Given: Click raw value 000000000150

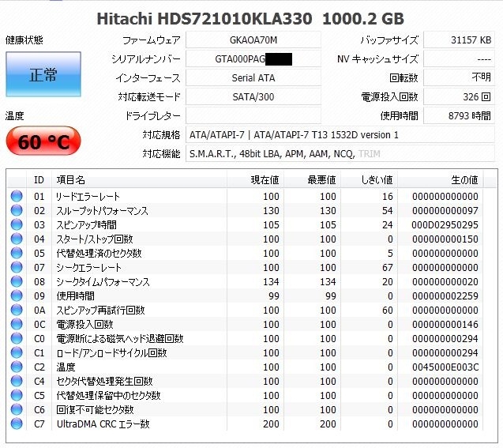Looking at the screenshot, I should pos(445,239).
